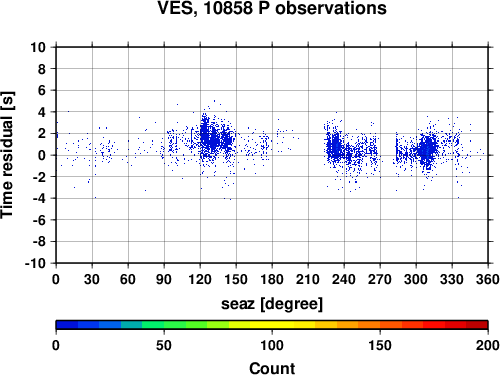Click the x-axis tick label 180
500x375 pixels.
[x=272, y=279]
